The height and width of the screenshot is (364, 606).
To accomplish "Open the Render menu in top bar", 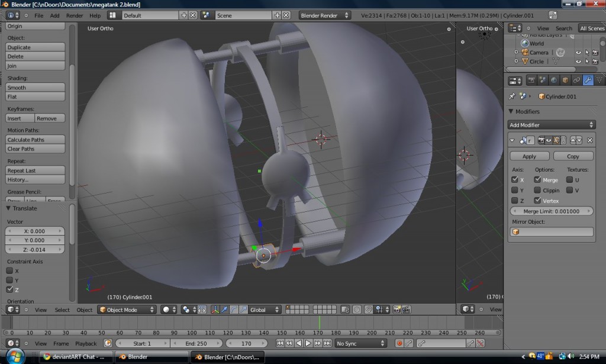I will click(x=75, y=15).
